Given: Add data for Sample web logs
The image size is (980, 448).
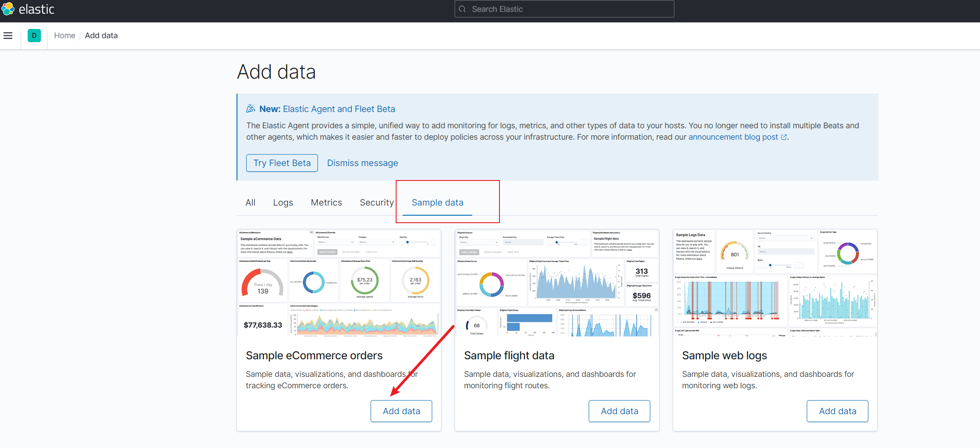Looking at the screenshot, I should click(837, 411).
